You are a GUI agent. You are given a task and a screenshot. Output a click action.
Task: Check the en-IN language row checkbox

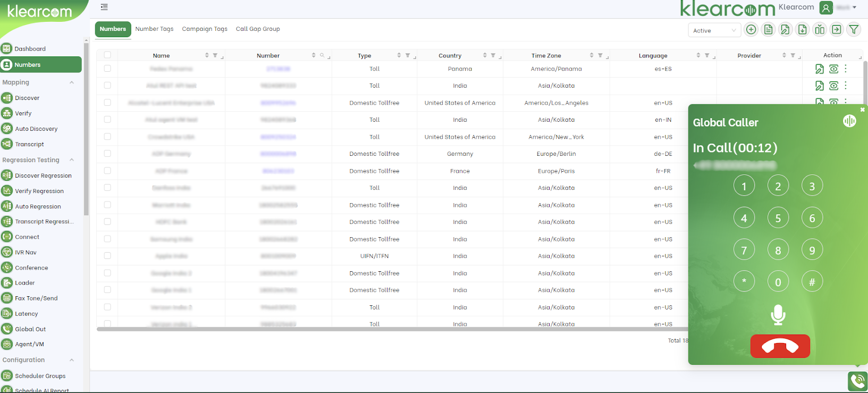(x=107, y=120)
